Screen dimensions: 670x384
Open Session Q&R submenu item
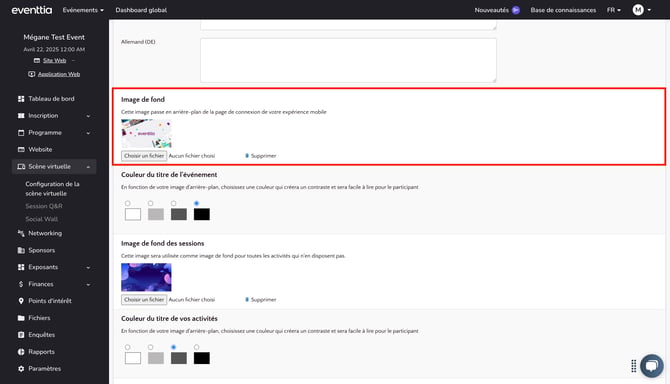tap(44, 206)
